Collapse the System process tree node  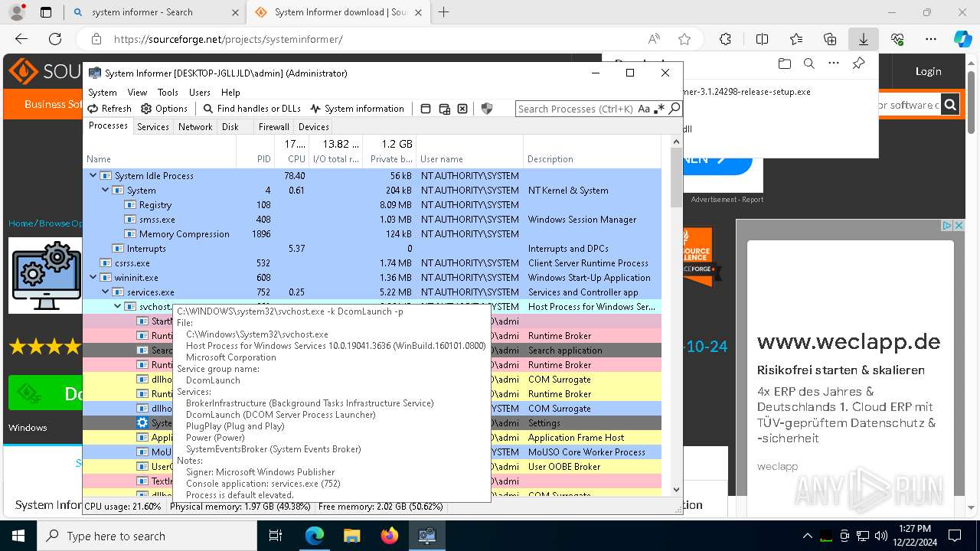[106, 190]
